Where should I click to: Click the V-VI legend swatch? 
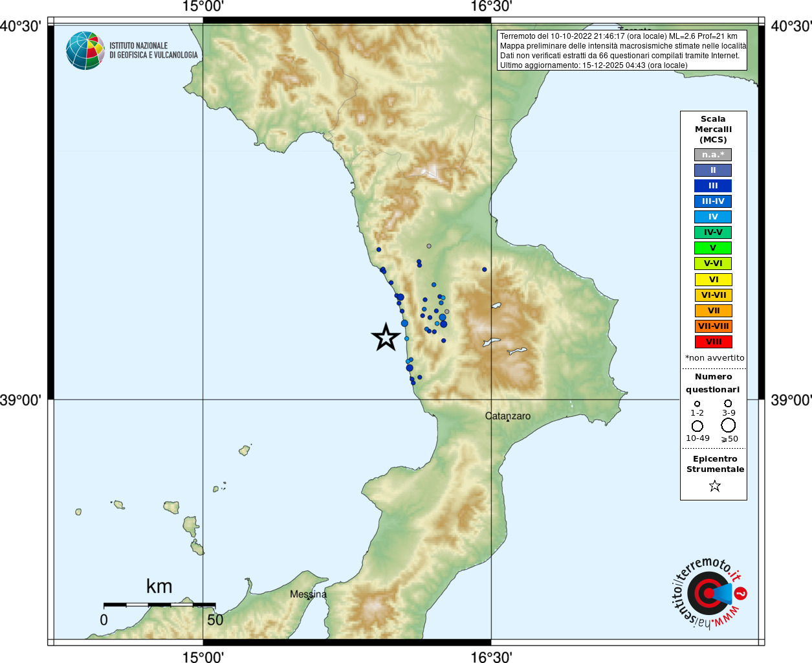pos(713,264)
